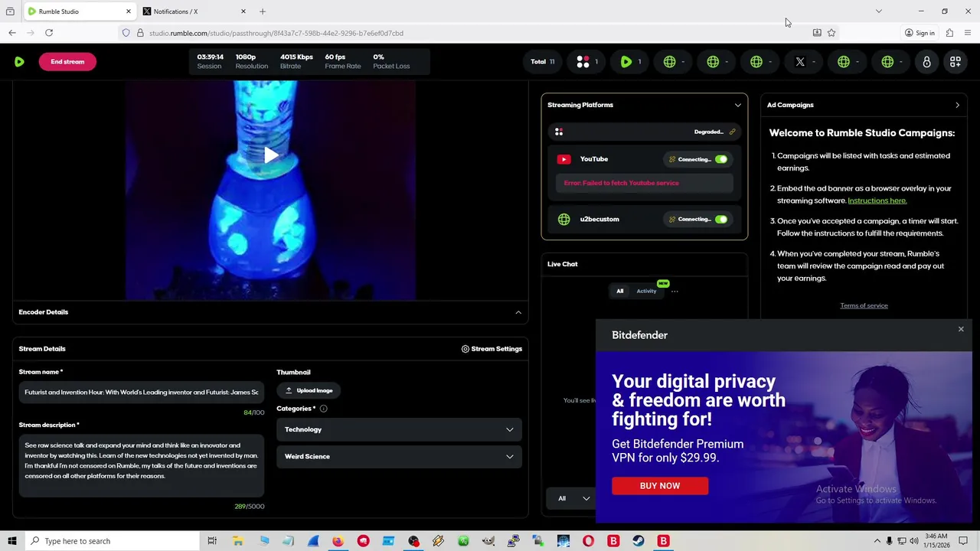Open the Rumble viewer count pill
The image size is (980, 551).
[631, 62]
